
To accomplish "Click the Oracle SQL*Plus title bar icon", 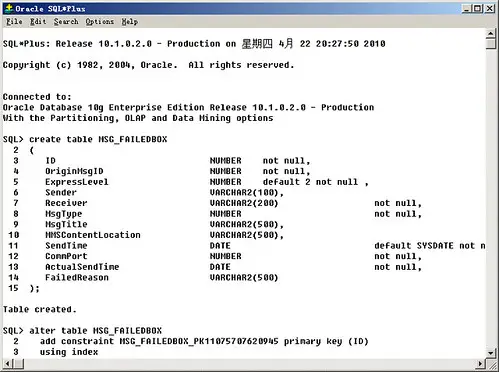I will tap(9, 8).
